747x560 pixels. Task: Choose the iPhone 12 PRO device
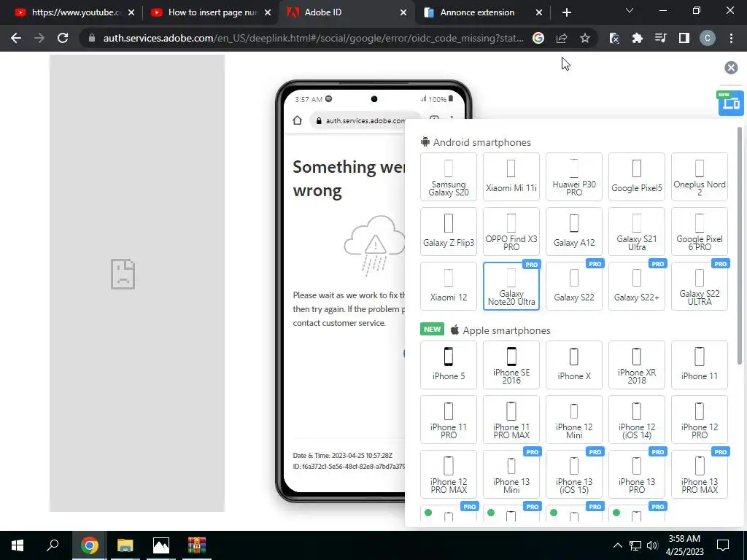(x=700, y=419)
